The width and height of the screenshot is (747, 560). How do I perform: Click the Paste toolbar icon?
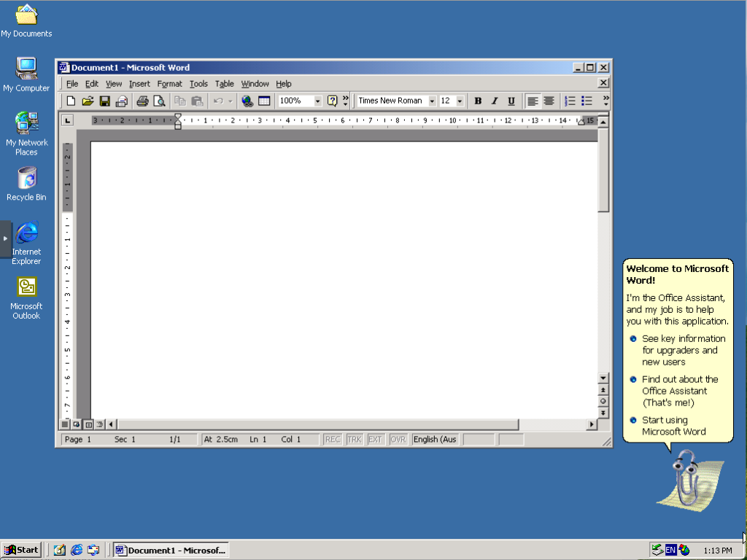197,101
